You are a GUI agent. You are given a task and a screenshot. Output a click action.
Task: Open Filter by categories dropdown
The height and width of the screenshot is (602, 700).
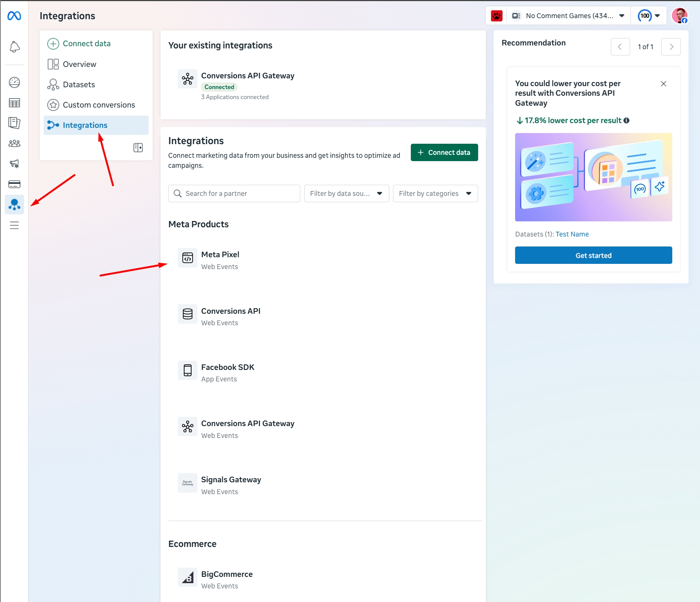(x=435, y=193)
